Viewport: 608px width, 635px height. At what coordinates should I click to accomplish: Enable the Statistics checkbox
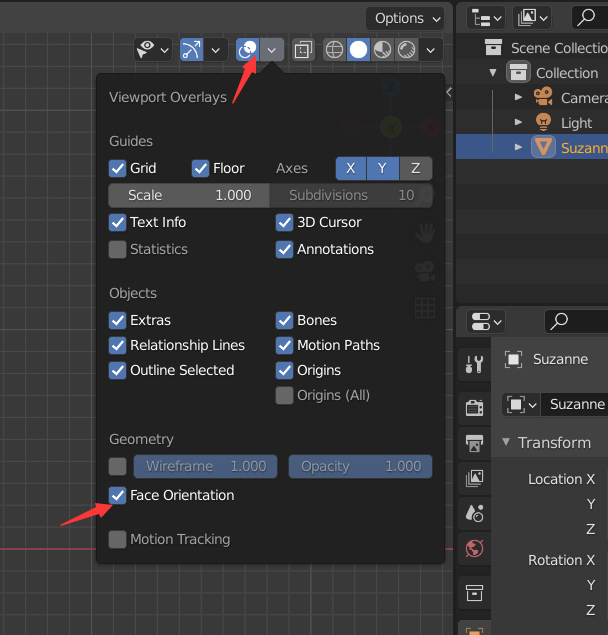(x=117, y=249)
